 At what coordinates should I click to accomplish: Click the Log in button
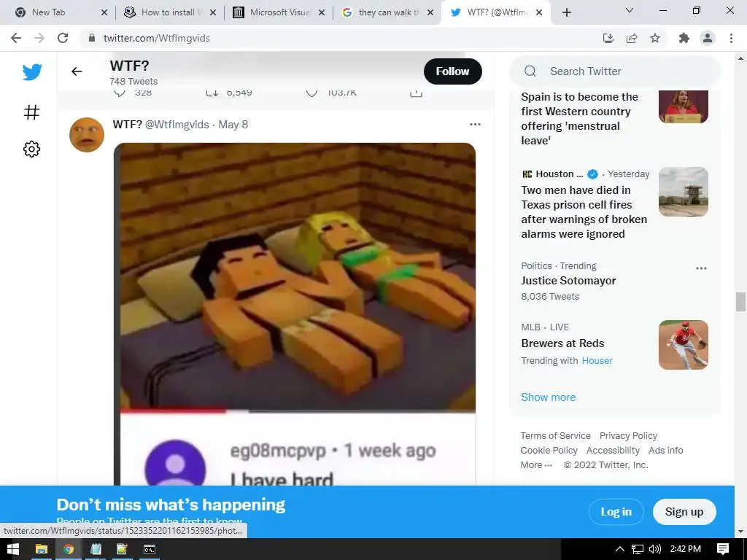pyautogui.click(x=616, y=512)
